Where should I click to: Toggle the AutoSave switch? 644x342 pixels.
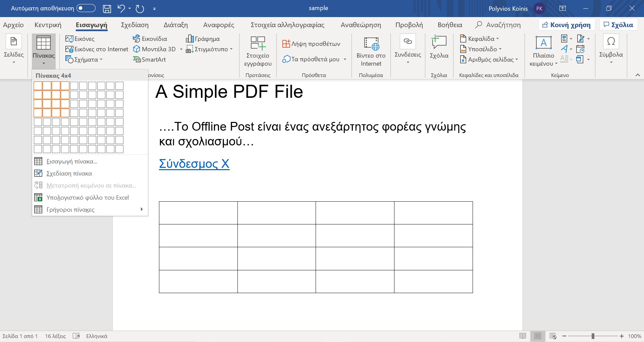[x=86, y=8]
